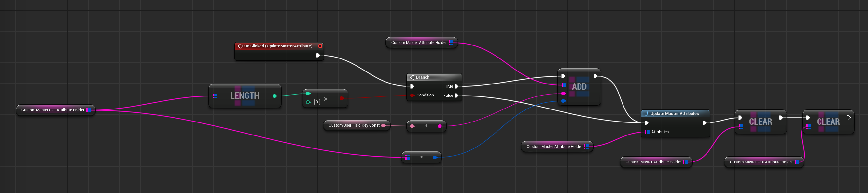Click the greater-than node's red boolean output pin
The height and width of the screenshot is (193, 868).
pos(341,98)
